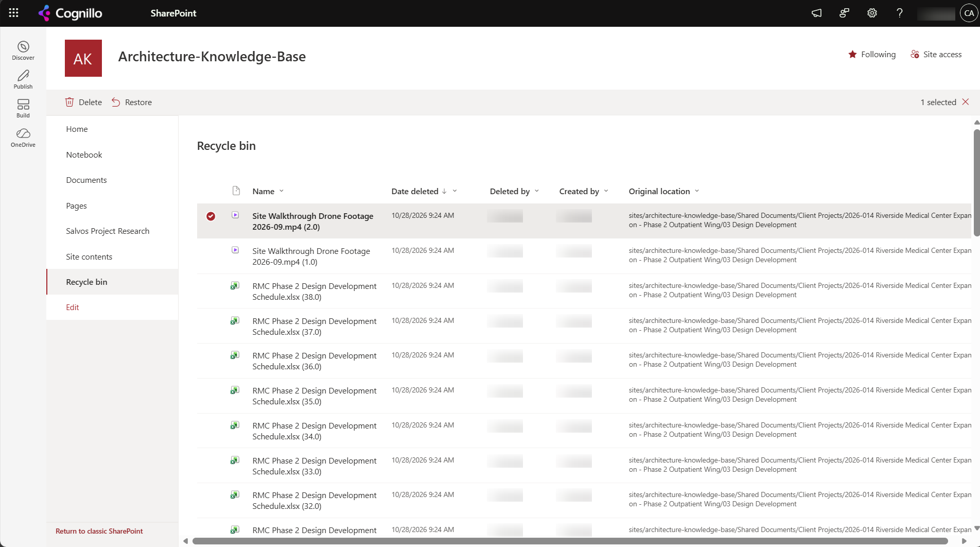Image resolution: width=980 pixels, height=547 pixels.
Task: Open Publish in the left rail
Action: point(23,79)
